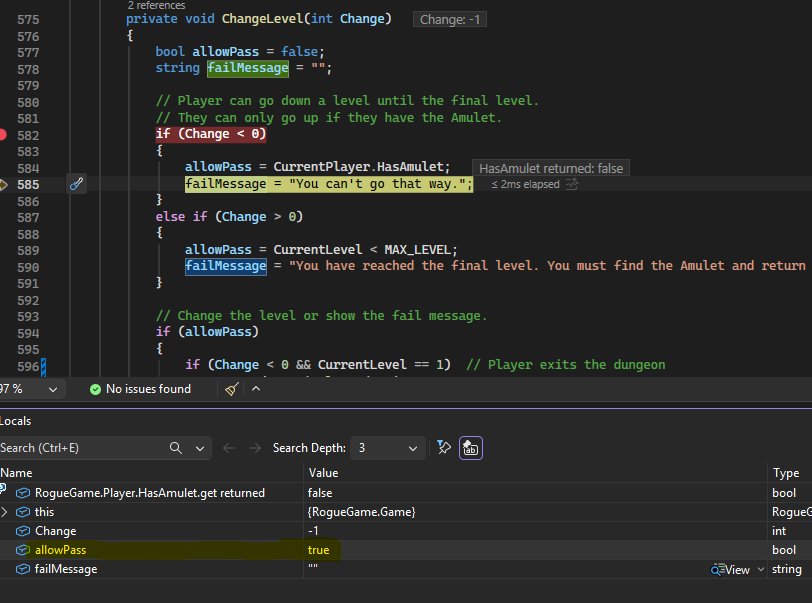Image resolution: width=812 pixels, height=603 pixels.
Task: Open the zoom percentage dropdown
Action: pyautogui.click(x=53, y=390)
